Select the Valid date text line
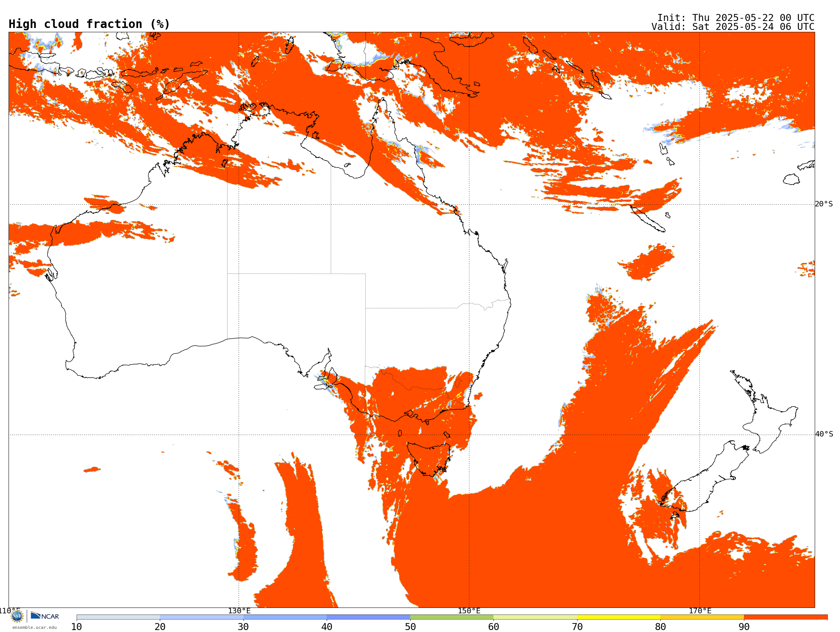The image size is (840, 632). tap(733, 27)
